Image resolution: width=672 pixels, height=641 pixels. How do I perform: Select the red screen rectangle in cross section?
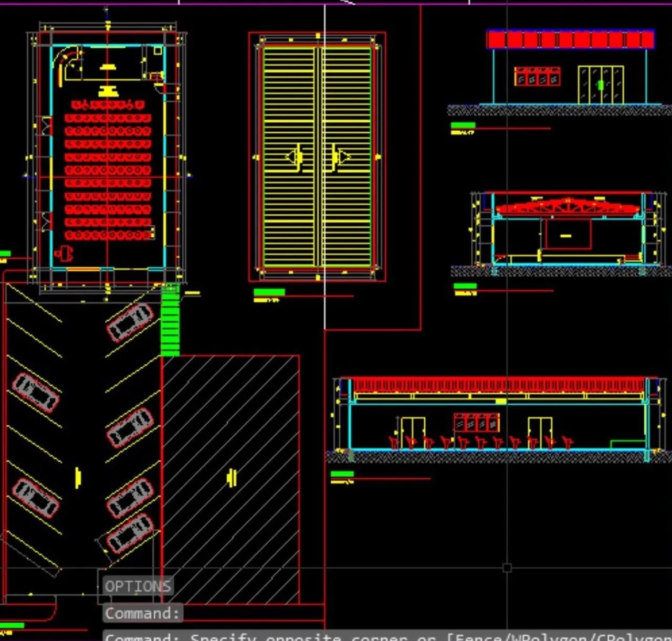(568, 234)
